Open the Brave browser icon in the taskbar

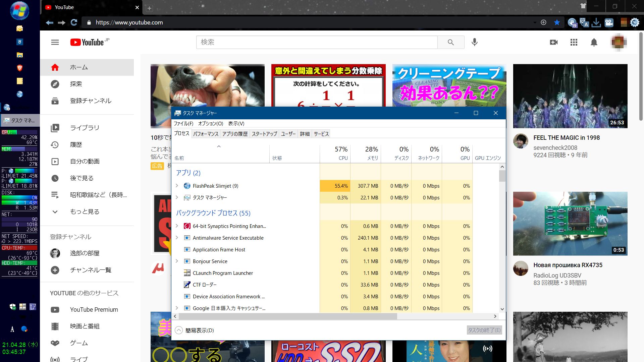[20, 68]
